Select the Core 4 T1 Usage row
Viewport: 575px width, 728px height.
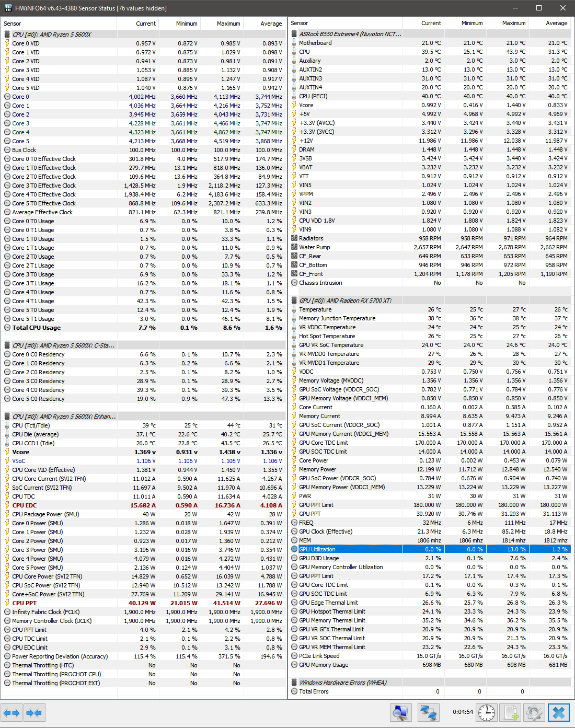pos(143,301)
